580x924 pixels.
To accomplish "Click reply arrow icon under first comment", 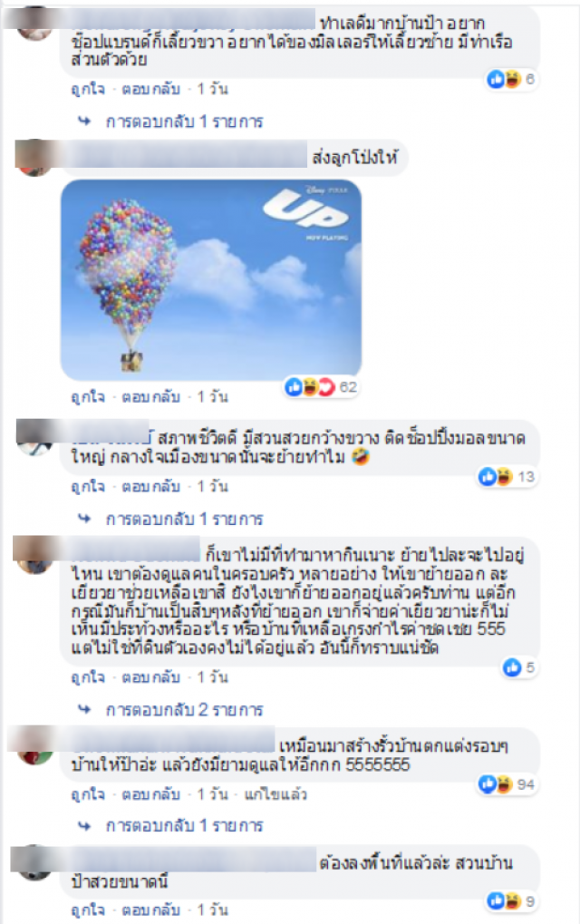I will pyautogui.click(x=84, y=122).
